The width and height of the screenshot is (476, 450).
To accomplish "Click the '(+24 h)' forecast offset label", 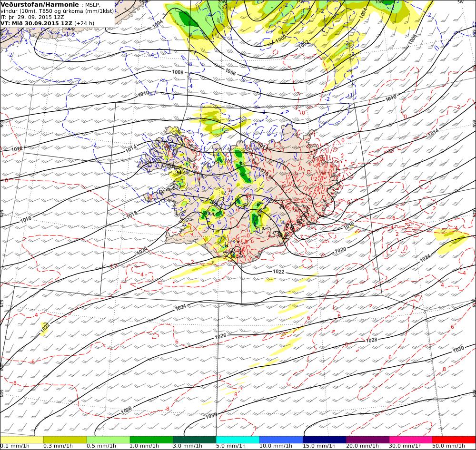I will [x=84, y=23].
